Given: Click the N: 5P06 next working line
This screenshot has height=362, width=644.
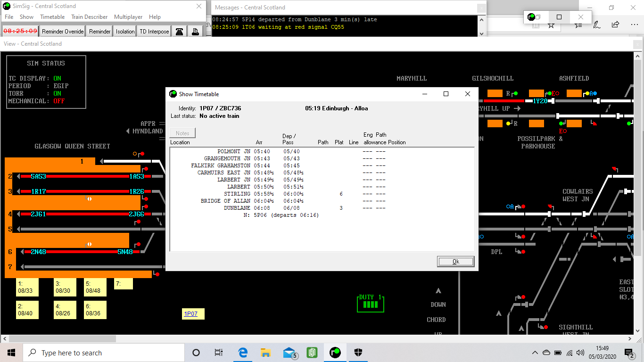Looking at the screenshot, I should click(281, 215).
